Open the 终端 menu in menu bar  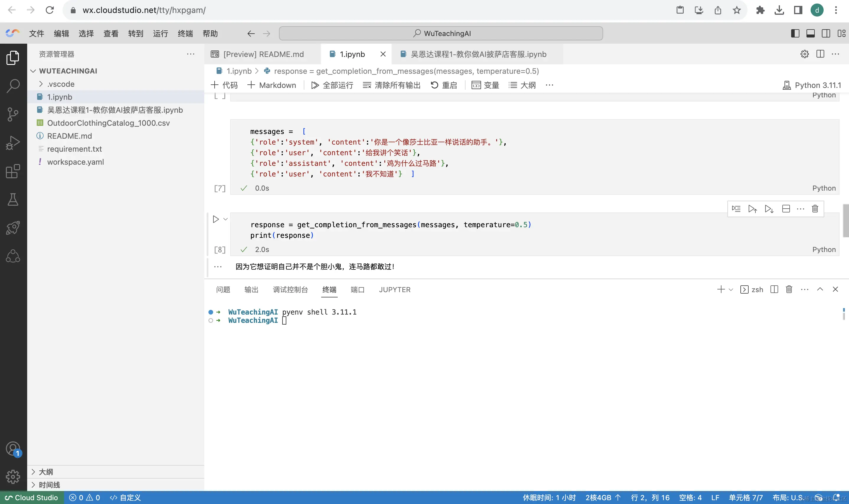click(x=185, y=33)
